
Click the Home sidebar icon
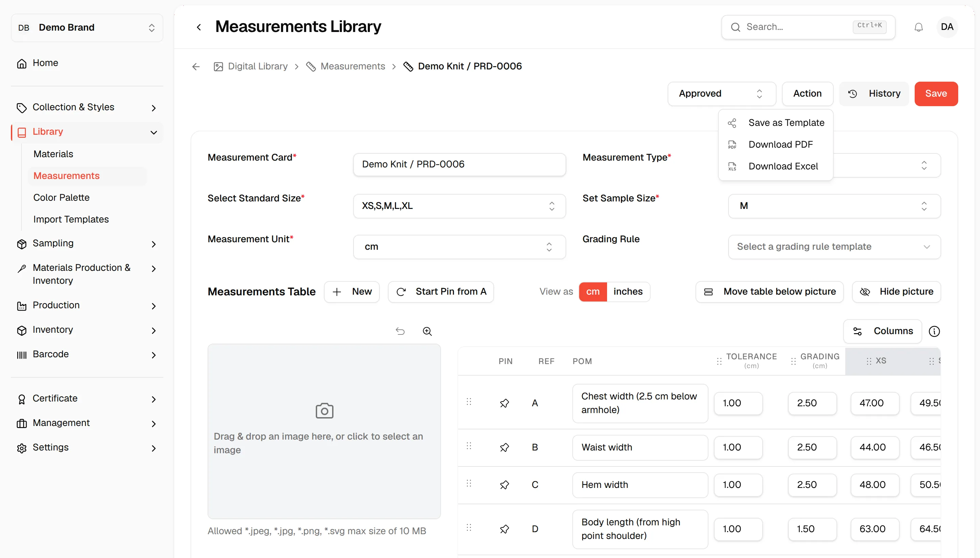(22, 63)
